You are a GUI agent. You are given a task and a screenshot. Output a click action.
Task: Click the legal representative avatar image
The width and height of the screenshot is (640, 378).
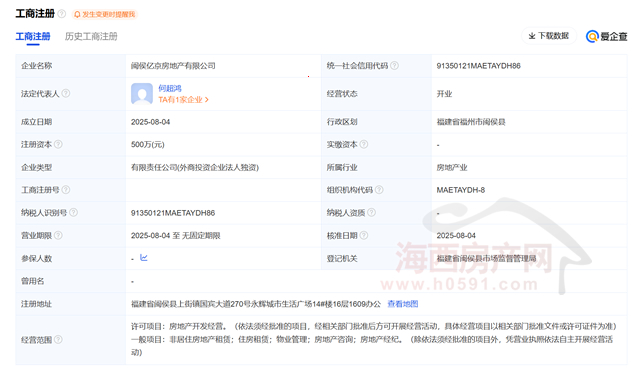pyautogui.click(x=142, y=94)
